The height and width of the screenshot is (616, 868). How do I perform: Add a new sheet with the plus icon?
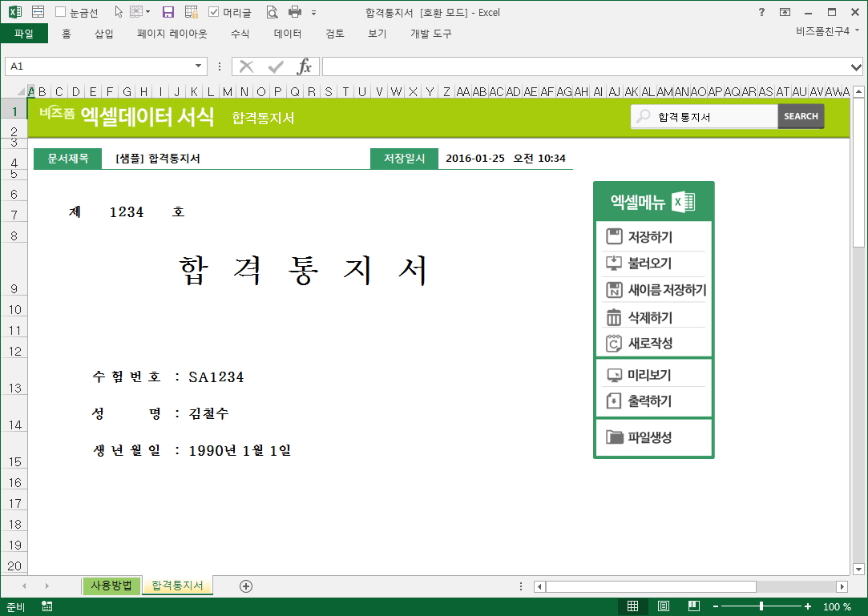coord(246,586)
